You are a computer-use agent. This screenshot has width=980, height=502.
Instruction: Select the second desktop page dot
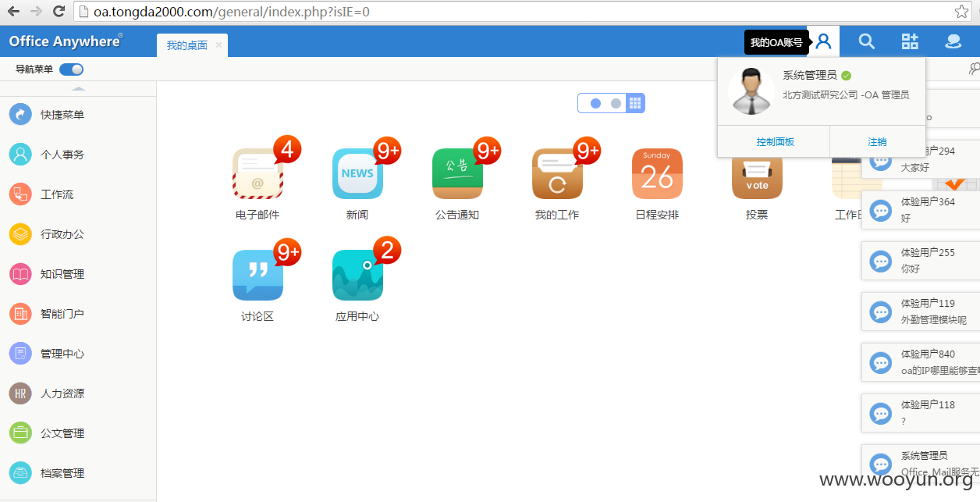click(616, 103)
